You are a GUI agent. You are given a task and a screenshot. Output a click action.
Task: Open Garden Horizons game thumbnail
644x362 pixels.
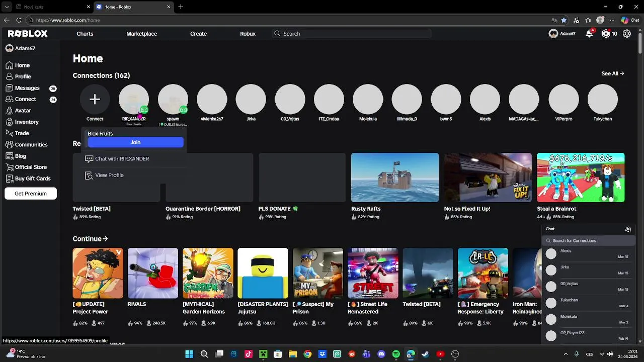(208, 273)
